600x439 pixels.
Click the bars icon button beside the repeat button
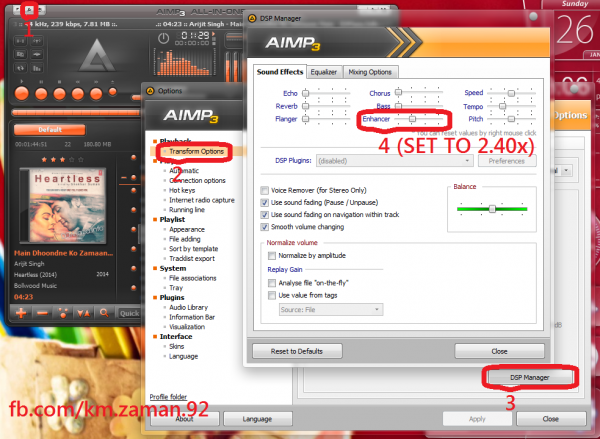37,68
